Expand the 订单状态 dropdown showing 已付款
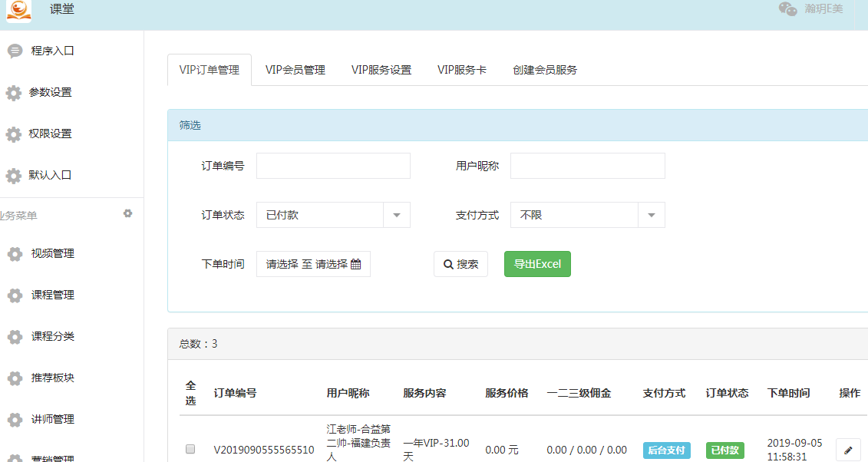The height and width of the screenshot is (462, 868). tap(396, 216)
